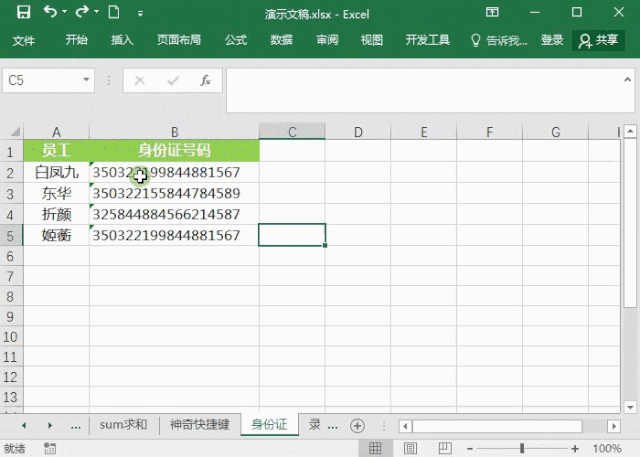Open the 审阅 ribbon tab

point(327,40)
